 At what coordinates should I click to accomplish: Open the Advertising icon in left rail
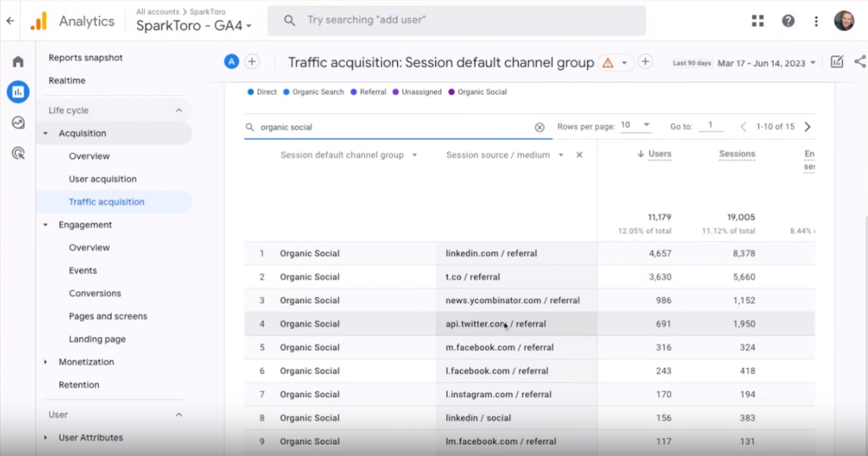point(18,153)
